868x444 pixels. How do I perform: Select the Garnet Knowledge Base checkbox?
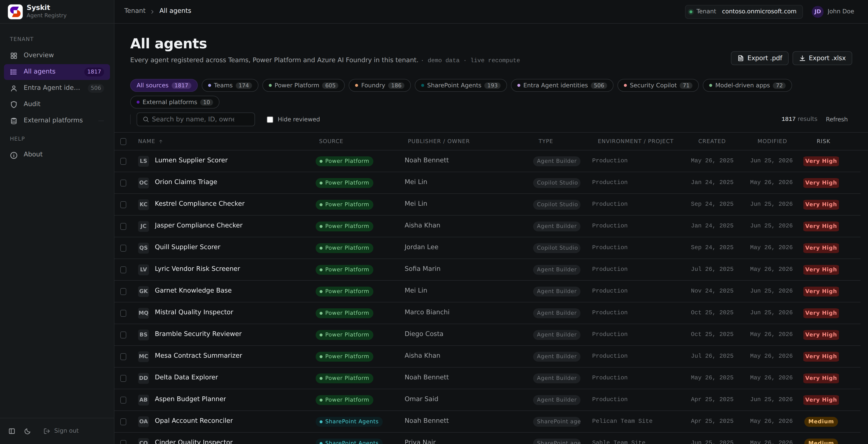point(123,292)
